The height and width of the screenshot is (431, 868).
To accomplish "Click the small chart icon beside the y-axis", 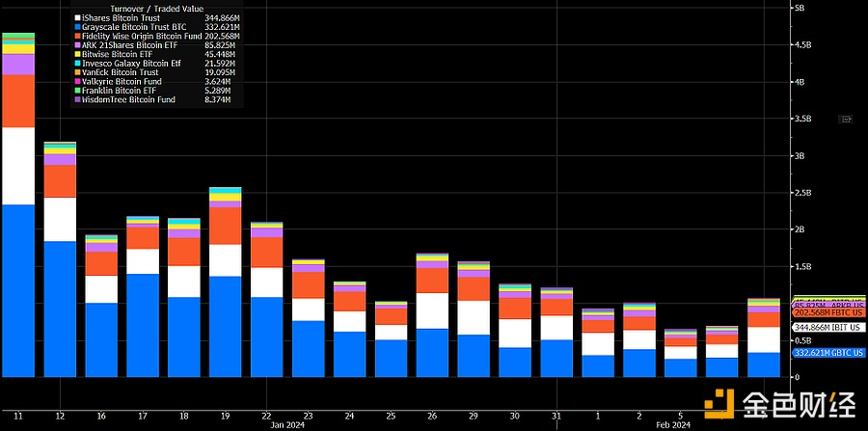I will pos(848,119).
